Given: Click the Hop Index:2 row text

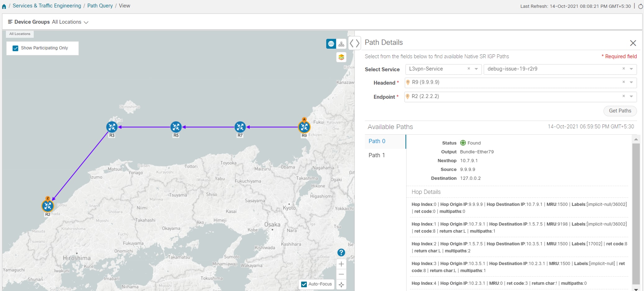Looking at the screenshot, I should [519, 247].
